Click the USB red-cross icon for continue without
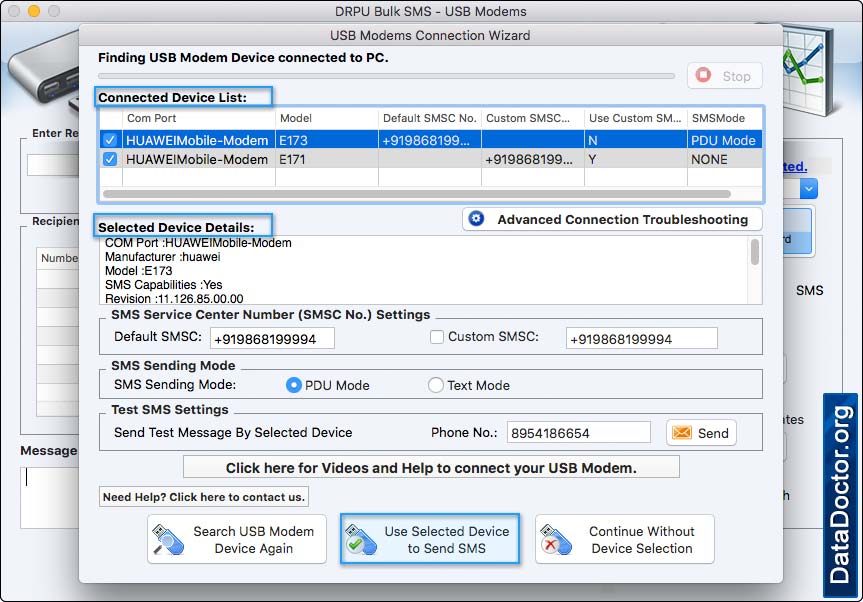 click(x=556, y=540)
